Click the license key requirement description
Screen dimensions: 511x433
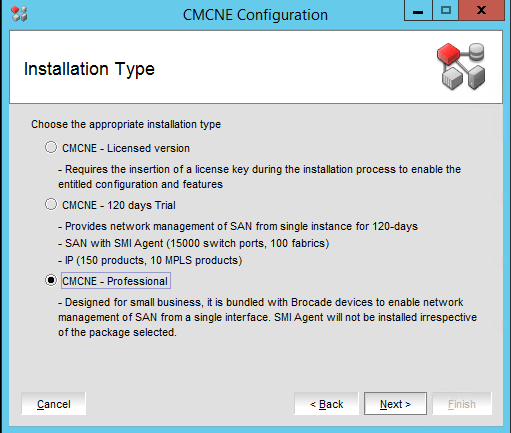pos(259,177)
